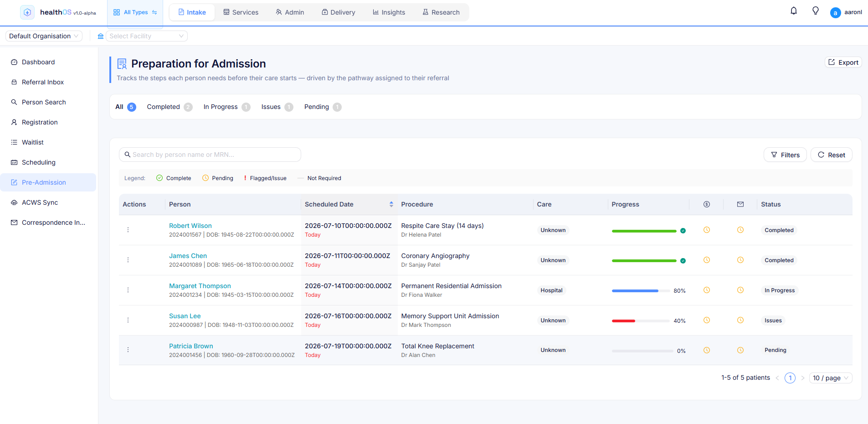Screen dimensions: 868x424
Task: Switch to the Services tab
Action: pos(241,12)
